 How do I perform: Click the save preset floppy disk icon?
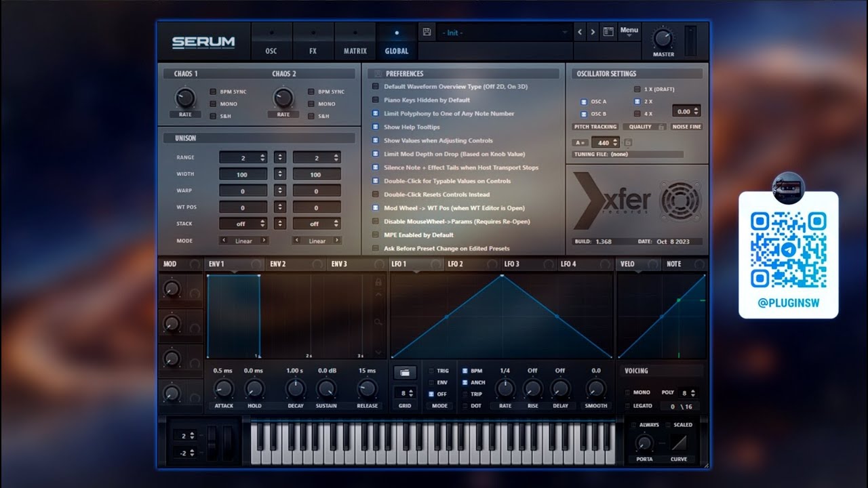coord(427,32)
